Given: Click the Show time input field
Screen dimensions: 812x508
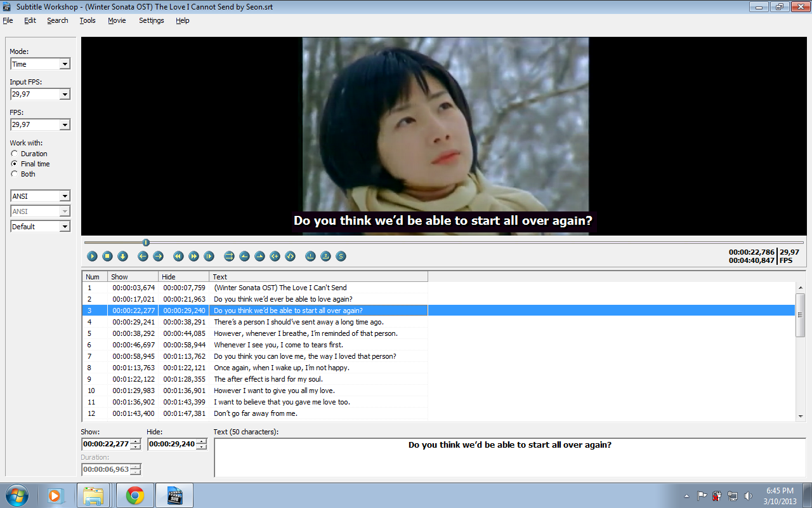Looking at the screenshot, I should tap(106, 444).
